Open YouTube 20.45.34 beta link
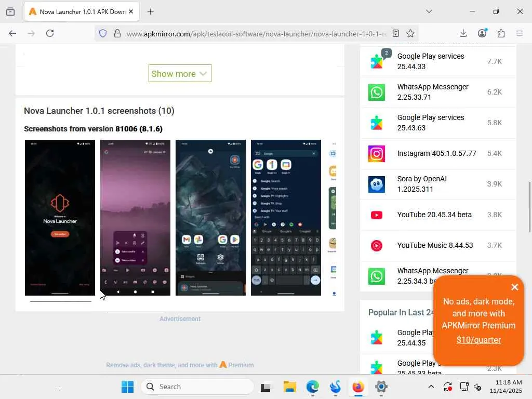532x399 pixels. 434,215
